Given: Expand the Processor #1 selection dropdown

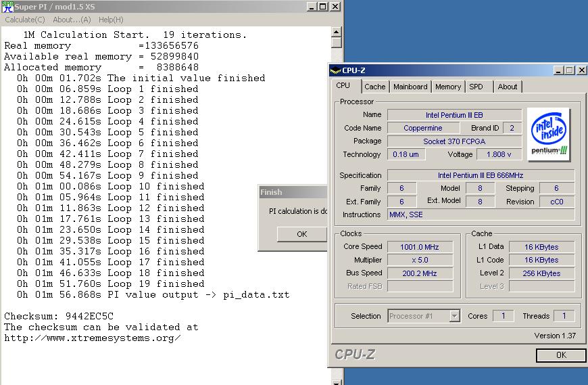Looking at the screenshot, I should point(454,316).
